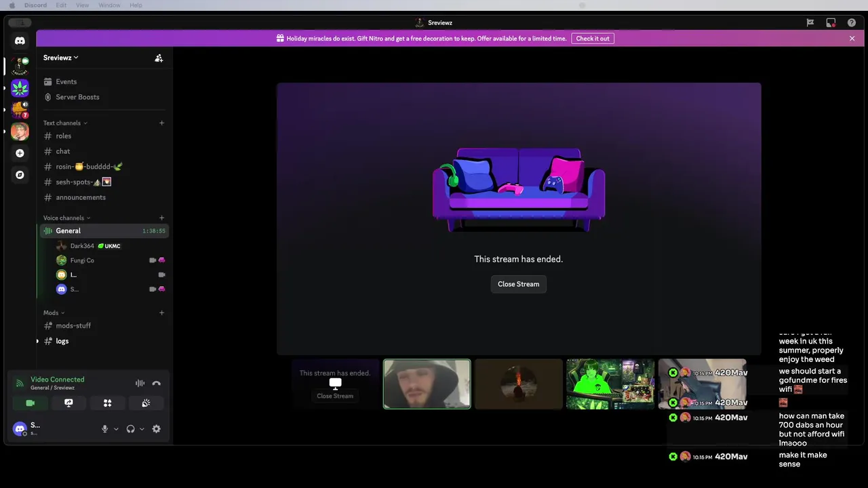Open the rosin-budddd channel
868x488 pixels.
click(x=103, y=167)
